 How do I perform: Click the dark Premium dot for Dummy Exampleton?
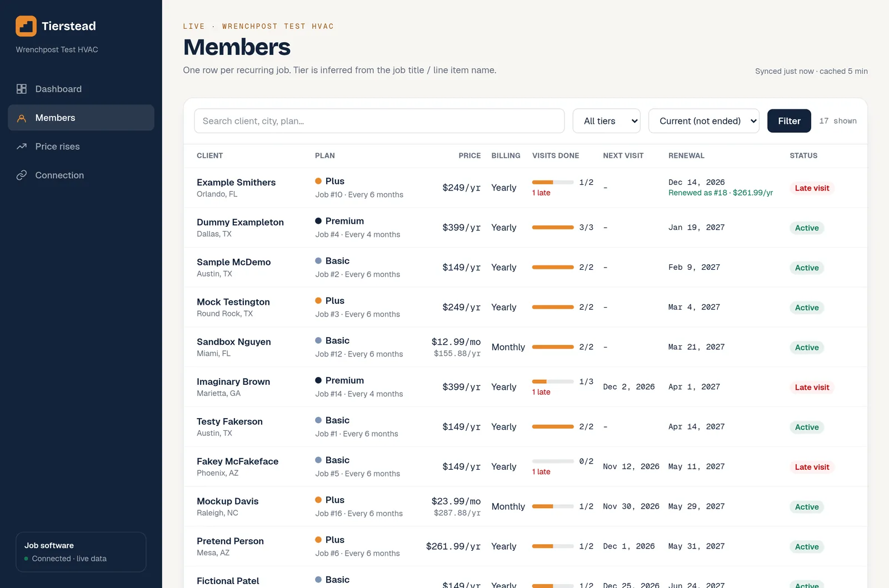(318, 221)
